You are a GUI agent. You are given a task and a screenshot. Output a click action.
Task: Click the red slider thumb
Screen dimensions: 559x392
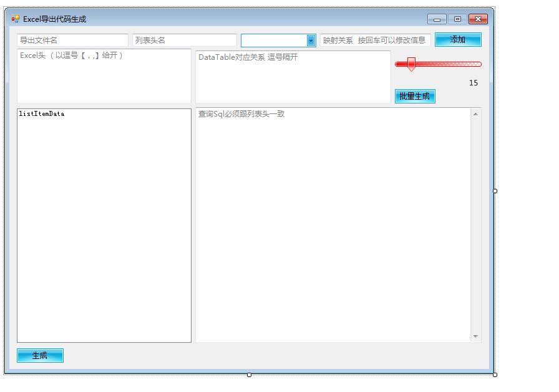coord(411,64)
